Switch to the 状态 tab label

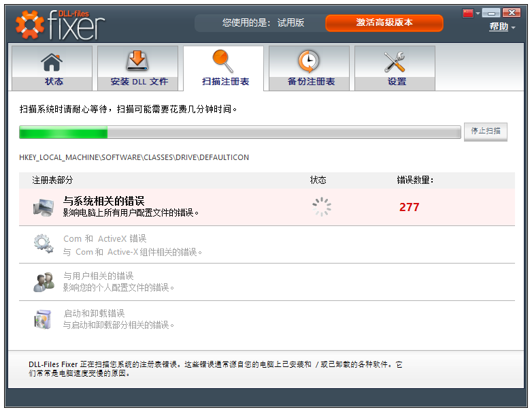point(54,82)
